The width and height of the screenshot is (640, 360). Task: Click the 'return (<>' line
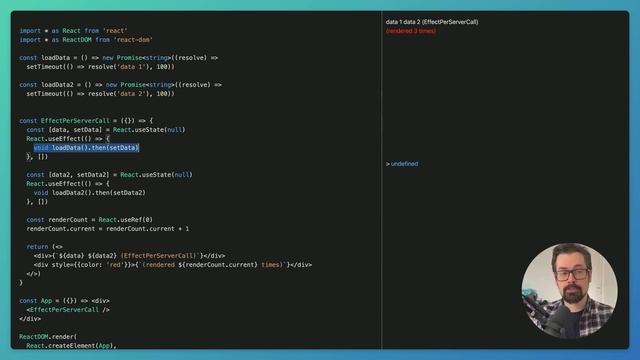[44, 247]
